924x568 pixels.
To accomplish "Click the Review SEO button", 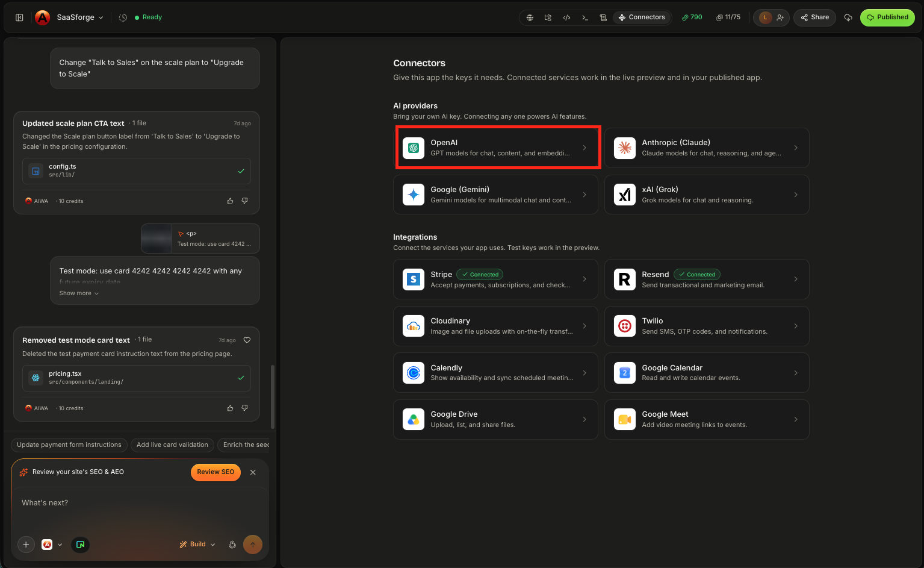I will tap(215, 472).
